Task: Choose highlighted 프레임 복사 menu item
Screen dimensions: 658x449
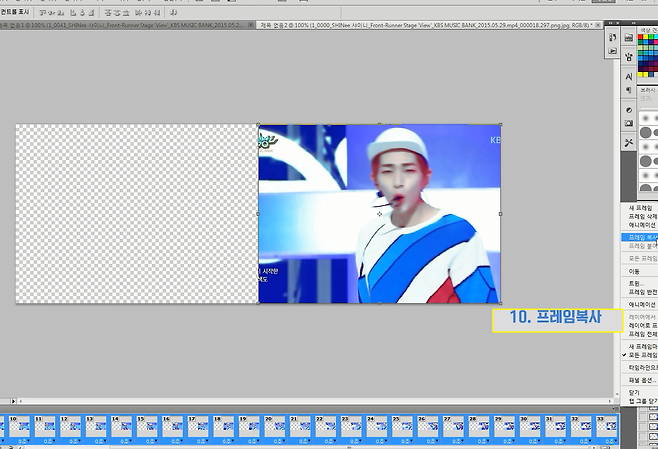Action: pyautogui.click(x=640, y=238)
